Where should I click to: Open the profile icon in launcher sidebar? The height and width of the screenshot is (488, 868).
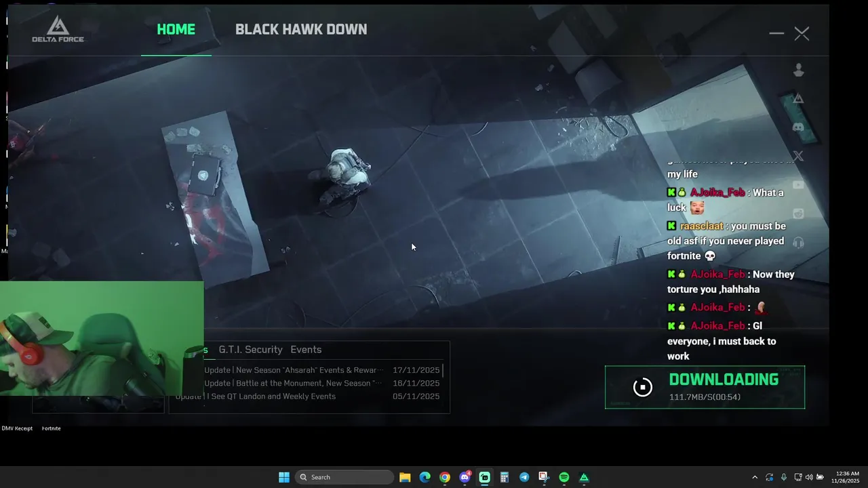point(799,69)
